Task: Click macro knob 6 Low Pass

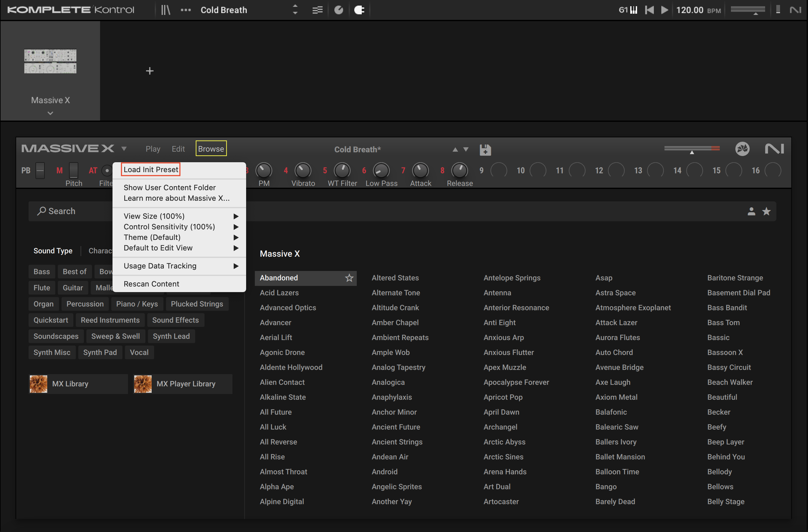Action: (x=381, y=170)
